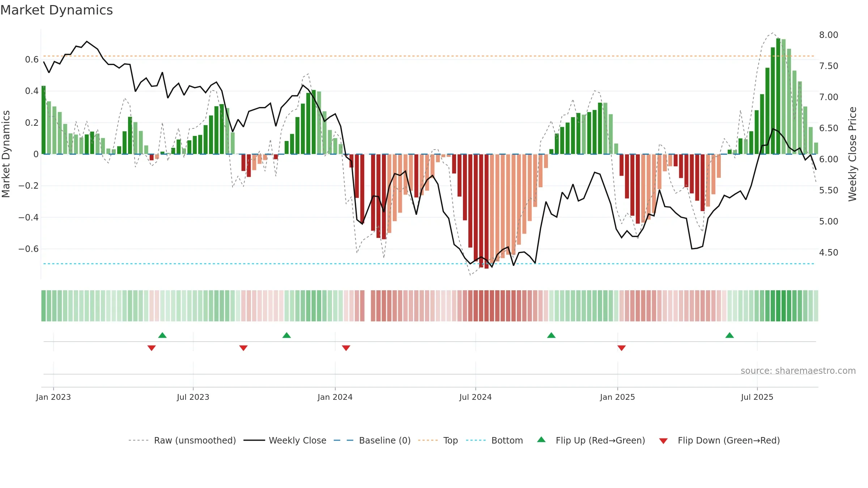
Task: Click the 6.50 tick on the price axis
Action: 829,128
